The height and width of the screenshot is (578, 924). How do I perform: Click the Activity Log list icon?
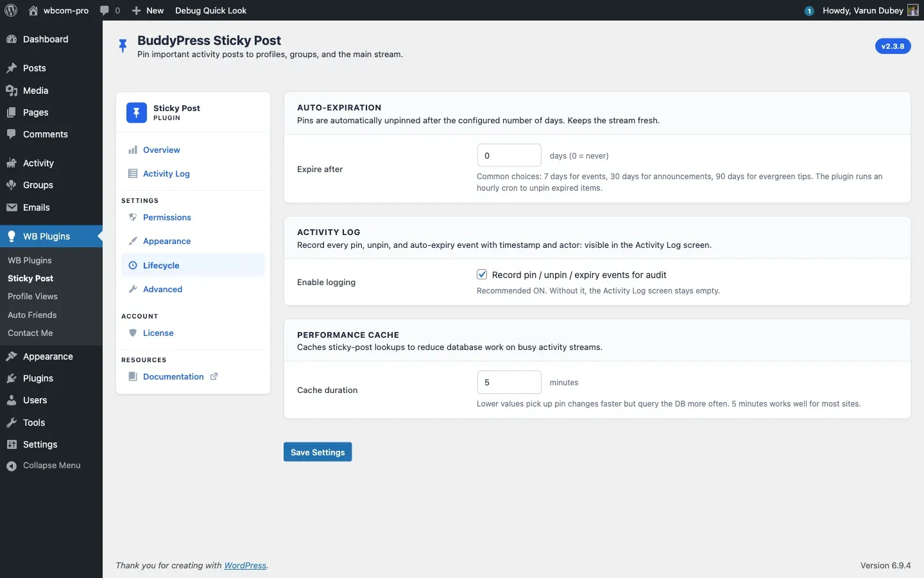[133, 173]
